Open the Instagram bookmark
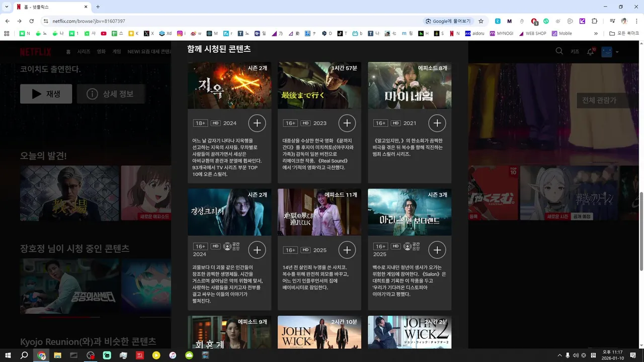 (x=182, y=34)
